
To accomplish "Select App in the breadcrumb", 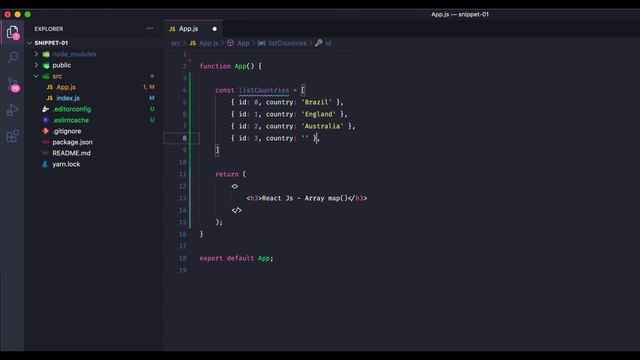I will [x=243, y=43].
